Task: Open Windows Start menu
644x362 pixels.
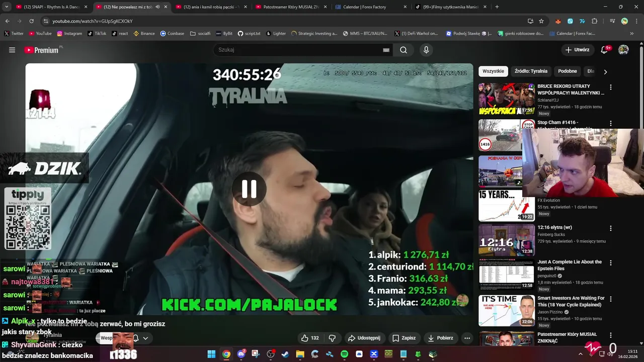Action: (211, 354)
